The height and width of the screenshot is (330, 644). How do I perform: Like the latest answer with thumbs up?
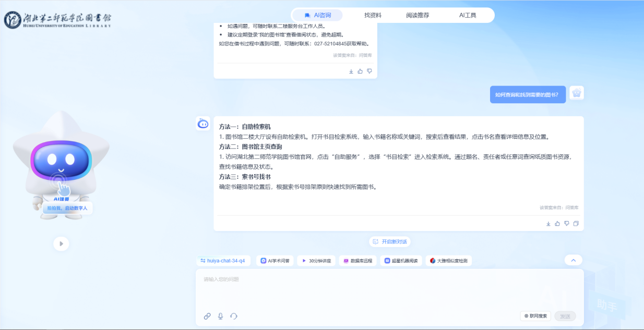(x=557, y=224)
